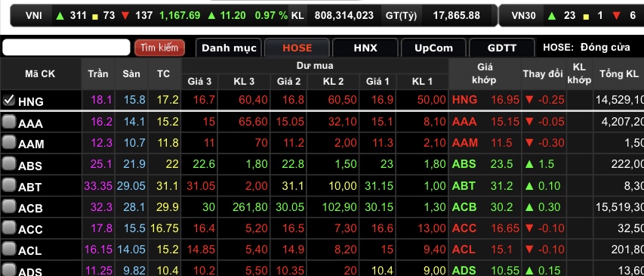
Task: Select the ABS row checkbox
Action: 8,163
